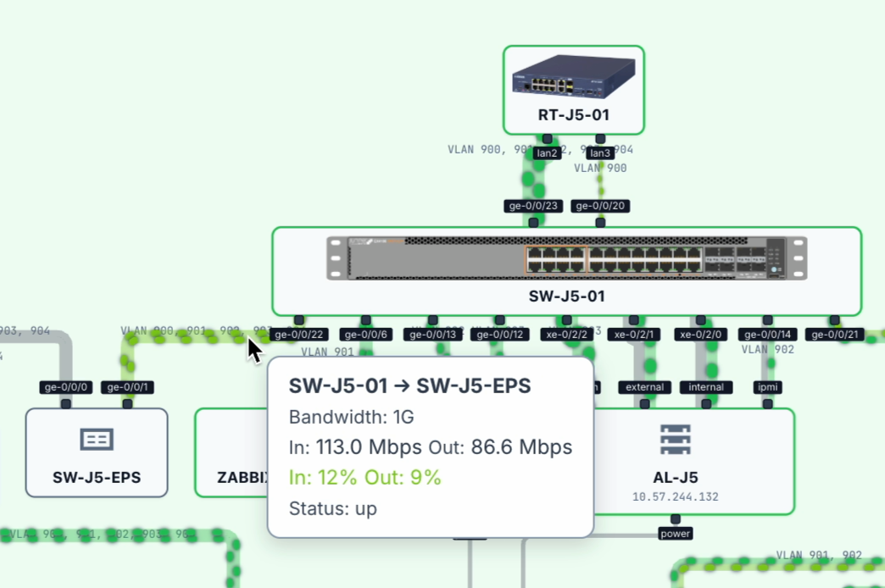Click the RT-J5-01 router image
This screenshot has width=885, height=588.
point(573,77)
